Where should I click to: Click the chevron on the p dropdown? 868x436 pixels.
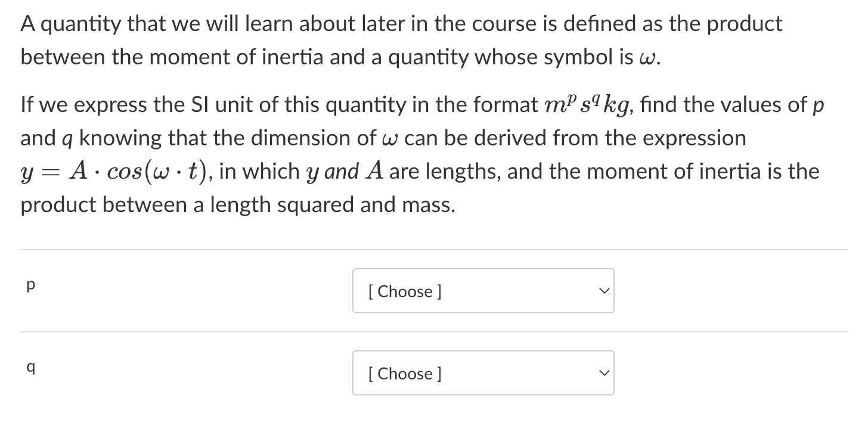(604, 291)
